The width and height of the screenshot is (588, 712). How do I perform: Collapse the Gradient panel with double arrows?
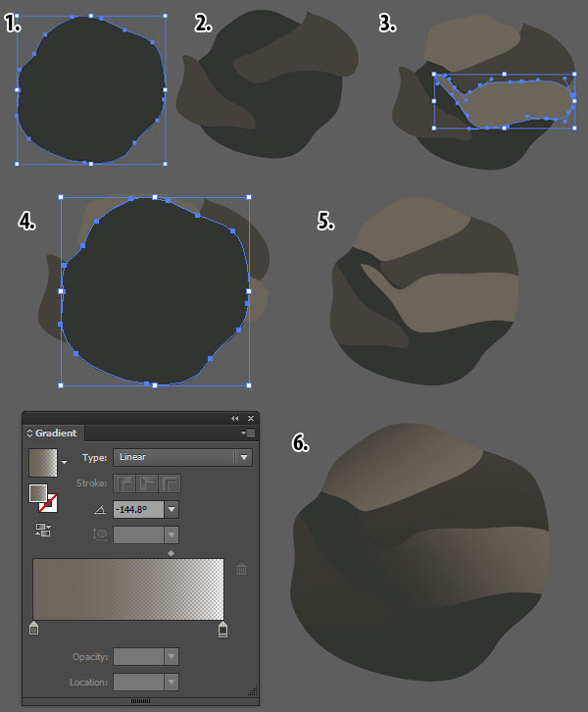coord(234,418)
